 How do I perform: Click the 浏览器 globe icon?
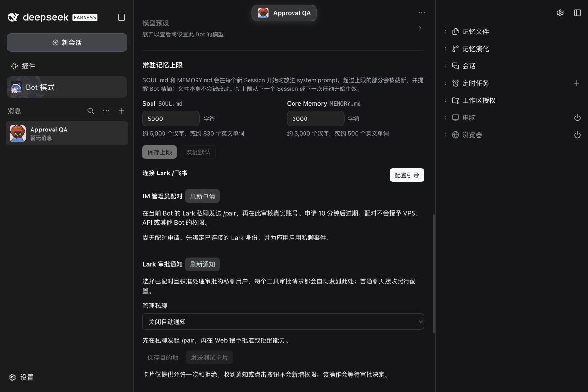click(x=456, y=135)
